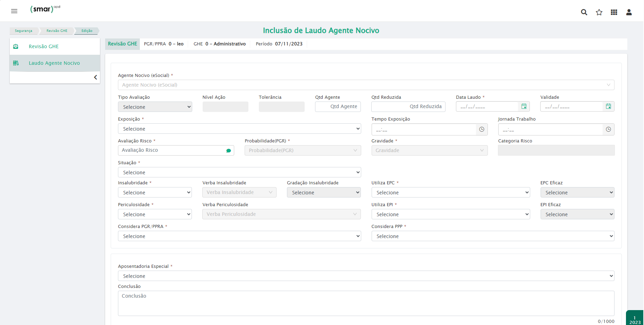Open the Aposentadoria Especial dropdown
This screenshot has width=644, height=325.
[366, 276]
